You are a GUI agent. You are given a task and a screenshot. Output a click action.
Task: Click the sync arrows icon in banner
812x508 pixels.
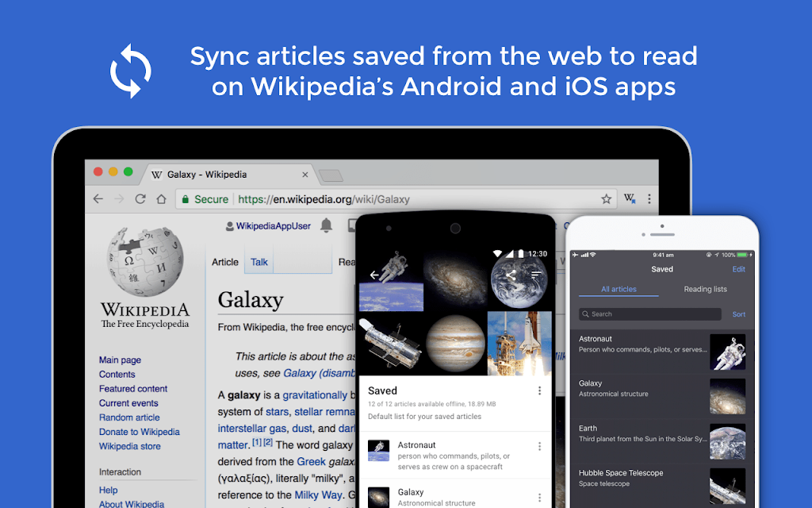click(131, 71)
